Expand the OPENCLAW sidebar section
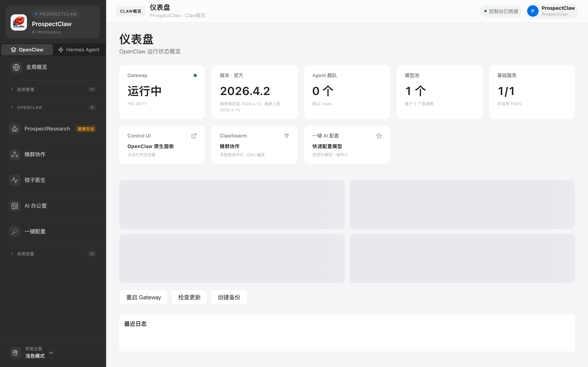This screenshot has width=588, height=367. click(30, 107)
